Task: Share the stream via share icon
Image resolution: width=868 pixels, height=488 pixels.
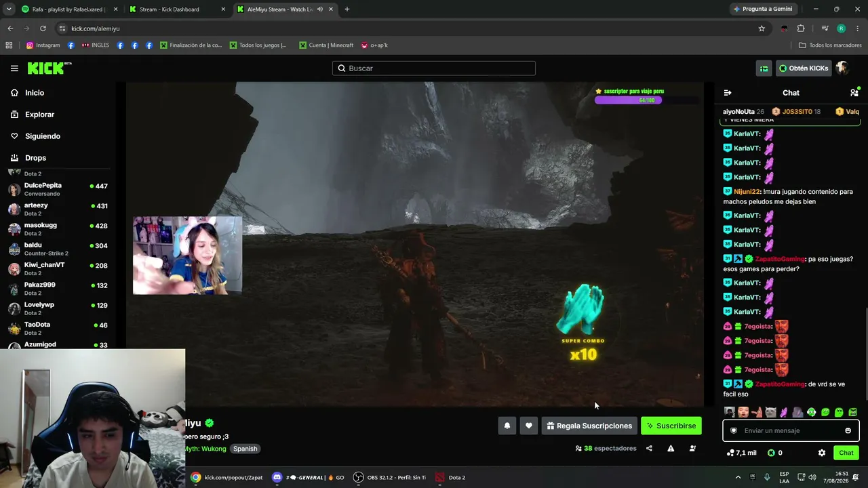Action: [x=649, y=449]
